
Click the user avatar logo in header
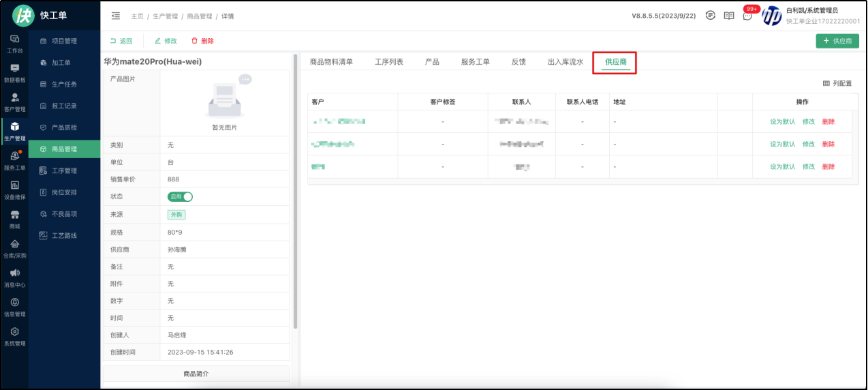click(771, 16)
